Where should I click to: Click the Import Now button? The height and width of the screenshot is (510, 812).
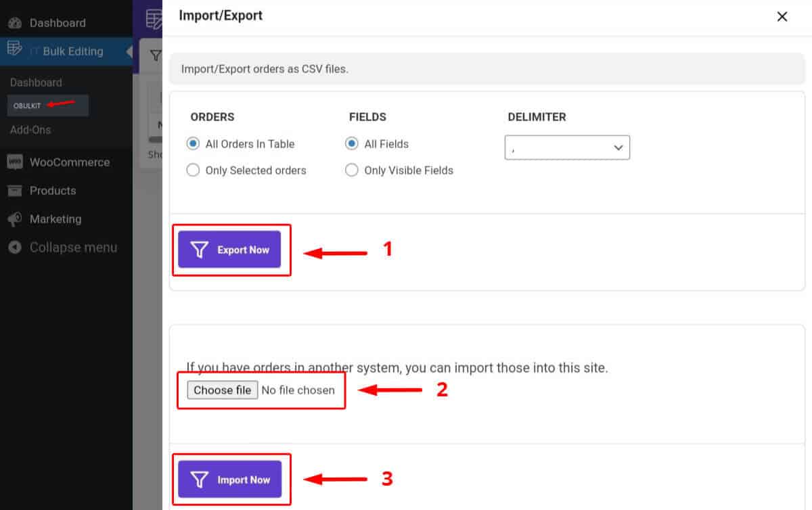point(231,478)
